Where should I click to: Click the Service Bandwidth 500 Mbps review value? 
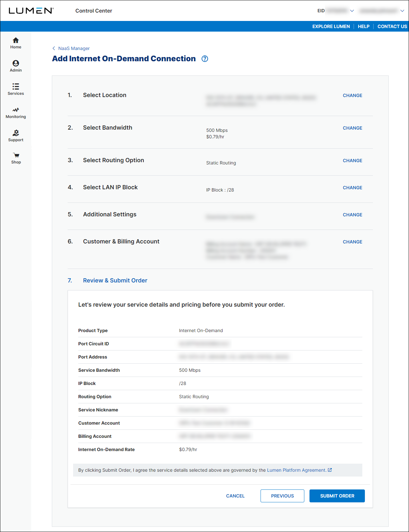click(190, 370)
